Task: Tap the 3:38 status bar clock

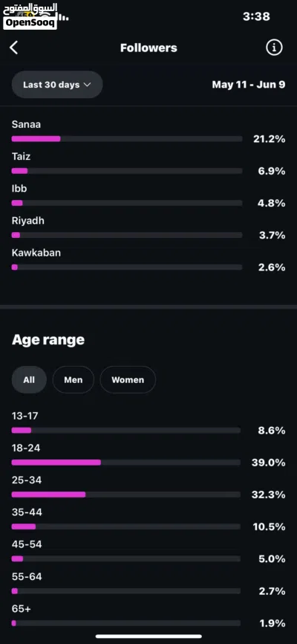Action: coord(256,16)
